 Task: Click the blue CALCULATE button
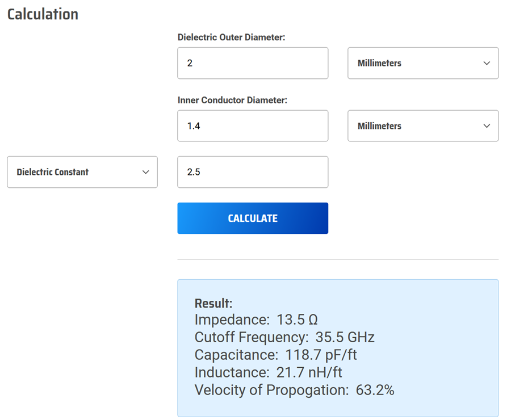(x=253, y=219)
